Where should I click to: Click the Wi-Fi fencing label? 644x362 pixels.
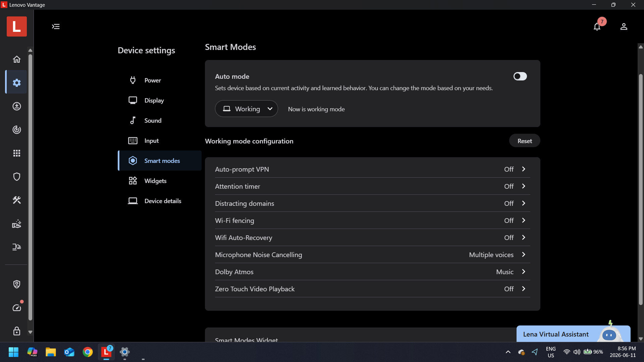pyautogui.click(x=234, y=221)
